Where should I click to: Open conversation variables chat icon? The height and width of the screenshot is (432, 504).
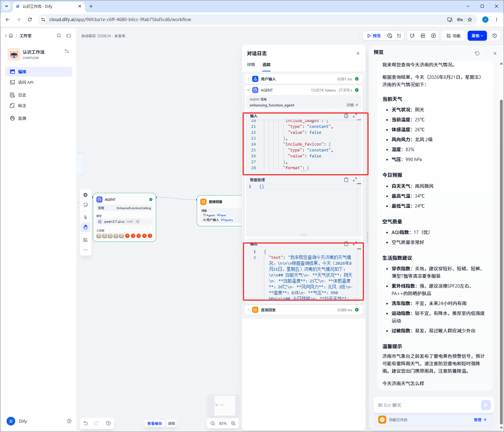(412, 36)
